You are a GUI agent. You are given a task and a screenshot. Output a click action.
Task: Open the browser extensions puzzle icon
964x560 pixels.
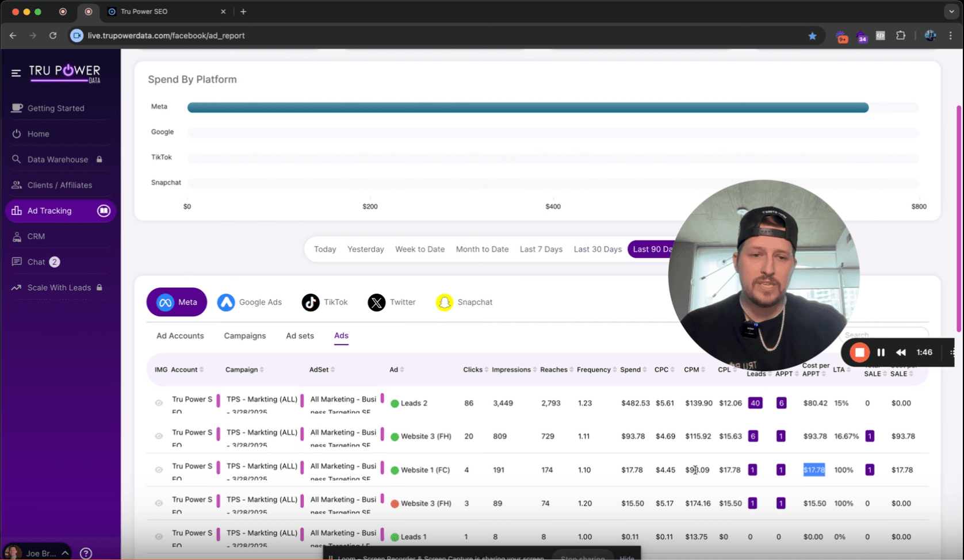point(901,36)
